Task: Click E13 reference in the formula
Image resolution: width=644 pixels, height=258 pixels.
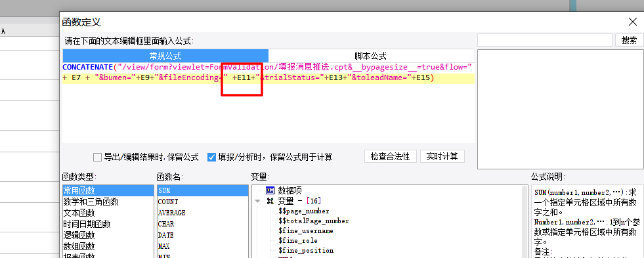Action: tap(336, 78)
